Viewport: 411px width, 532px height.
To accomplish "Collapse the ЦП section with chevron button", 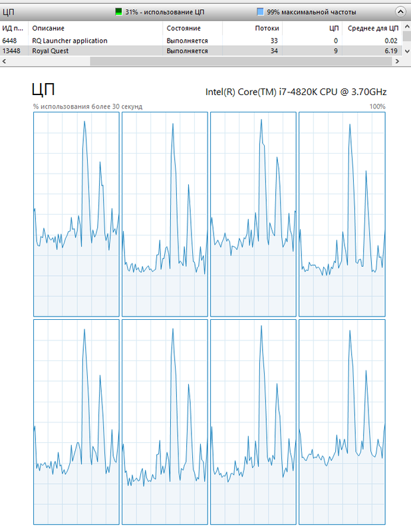I will coord(400,12).
